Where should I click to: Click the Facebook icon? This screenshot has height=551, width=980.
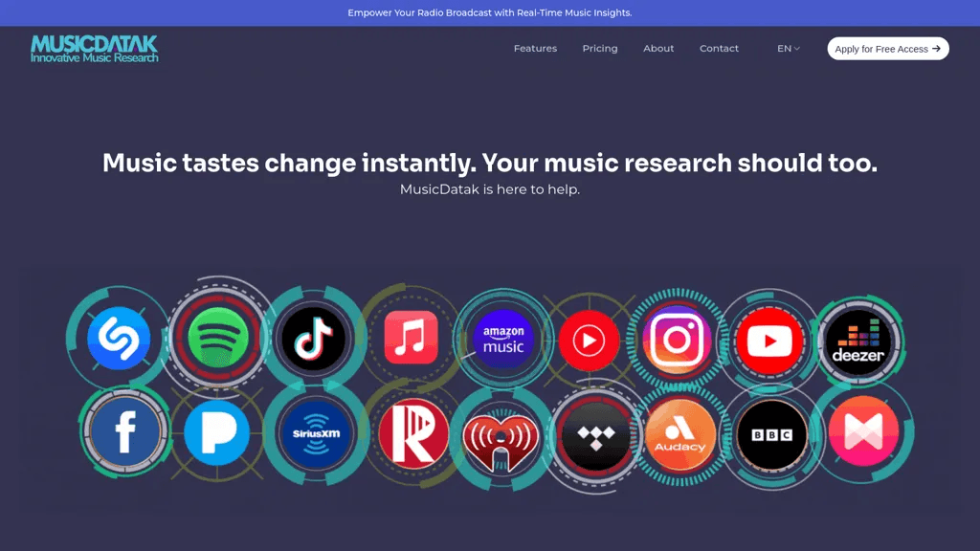(125, 431)
